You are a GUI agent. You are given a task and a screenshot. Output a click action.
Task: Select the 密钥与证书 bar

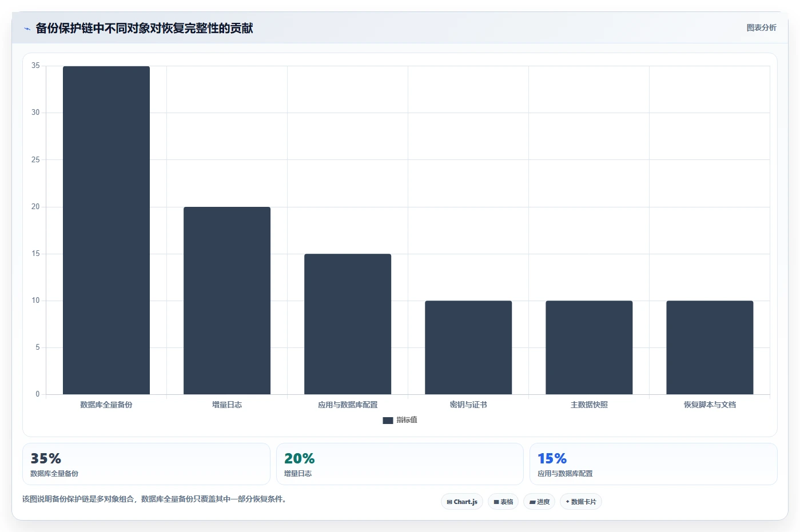468,347
